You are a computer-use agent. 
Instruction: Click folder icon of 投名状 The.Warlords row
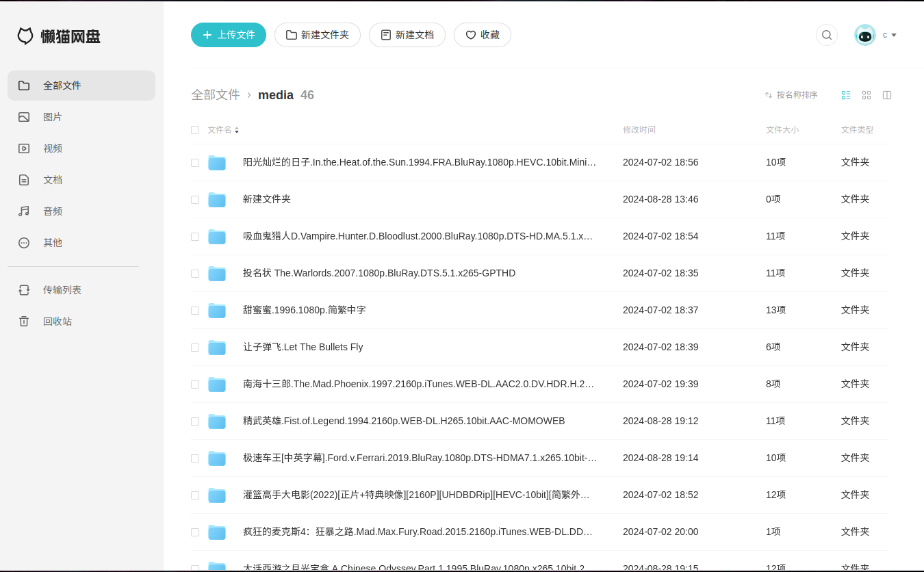(x=217, y=274)
